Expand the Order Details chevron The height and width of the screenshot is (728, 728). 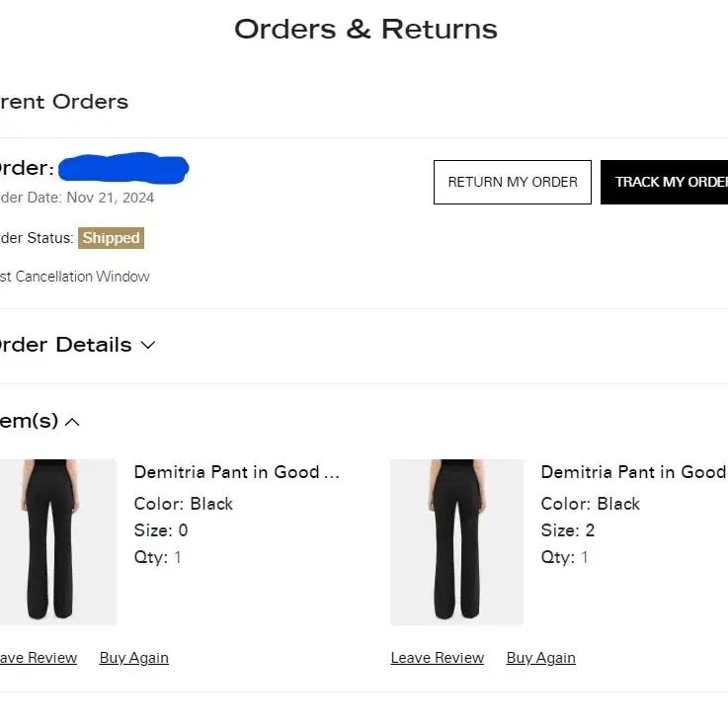(147, 345)
